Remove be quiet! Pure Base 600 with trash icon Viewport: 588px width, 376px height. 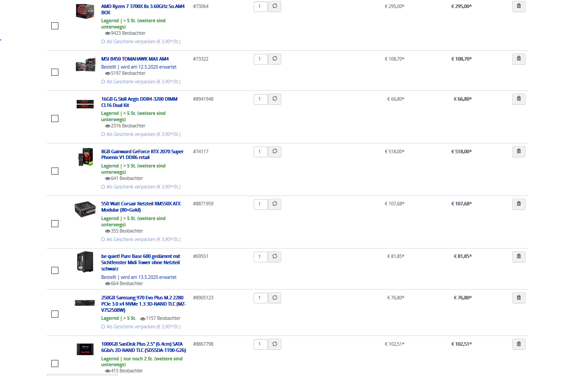pos(518,257)
